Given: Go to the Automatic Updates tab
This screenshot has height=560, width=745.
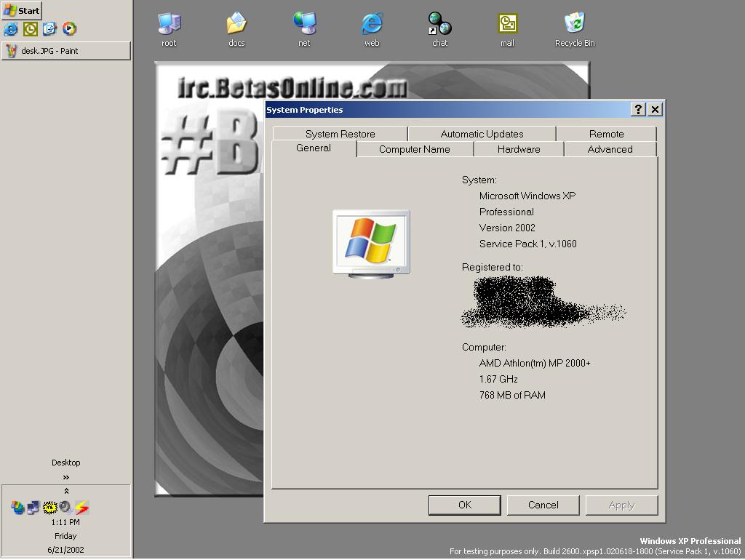Looking at the screenshot, I should [x=482, y=134].
